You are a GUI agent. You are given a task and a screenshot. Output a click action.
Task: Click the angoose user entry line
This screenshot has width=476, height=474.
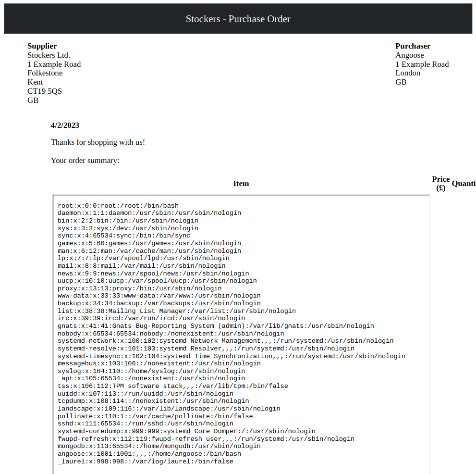pyautogui.click(x=149, y=454)
